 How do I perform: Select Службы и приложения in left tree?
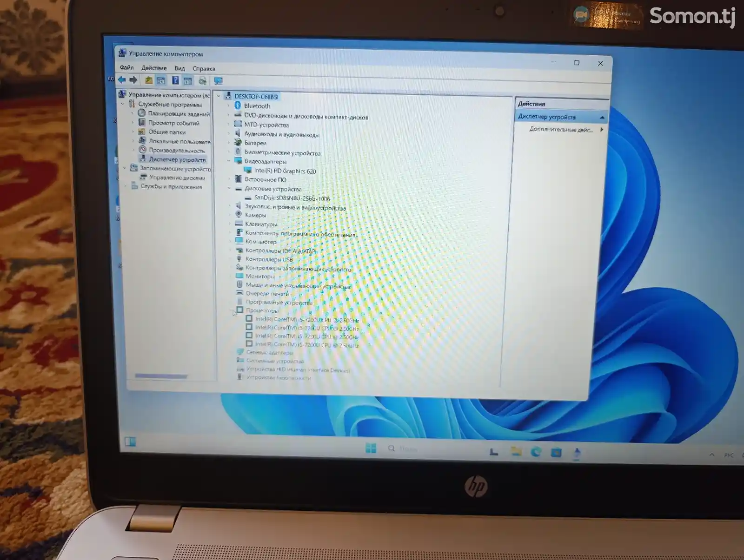[x=171, y=186]
